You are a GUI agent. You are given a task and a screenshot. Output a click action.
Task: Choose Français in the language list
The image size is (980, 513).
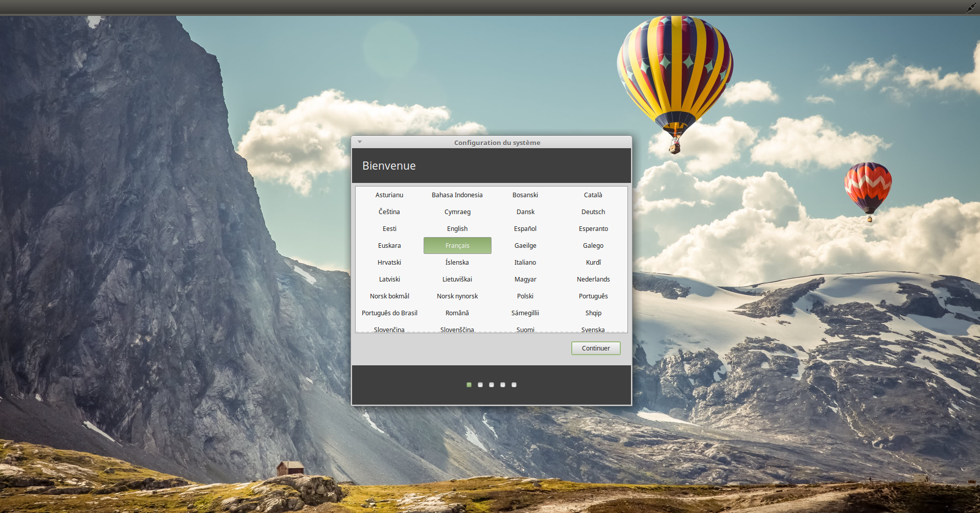(457, 246)
